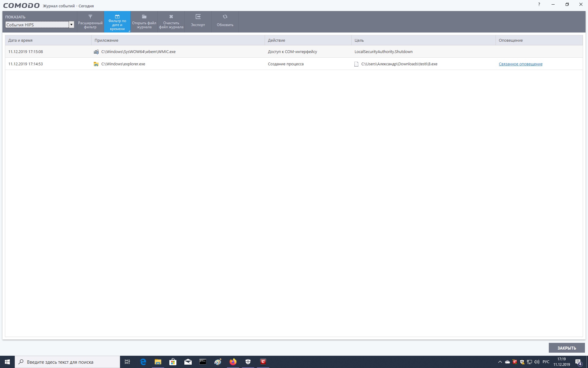
Task: Expand the События HIPS dropdown
Action: [71, 25]
